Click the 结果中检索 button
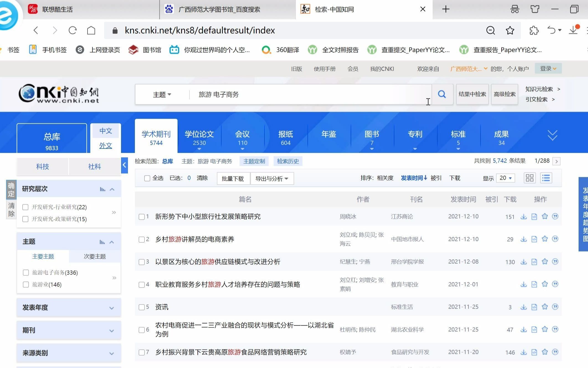Image resolution: width=588 pixels, height=368 pixels. [x=472, y=94]
